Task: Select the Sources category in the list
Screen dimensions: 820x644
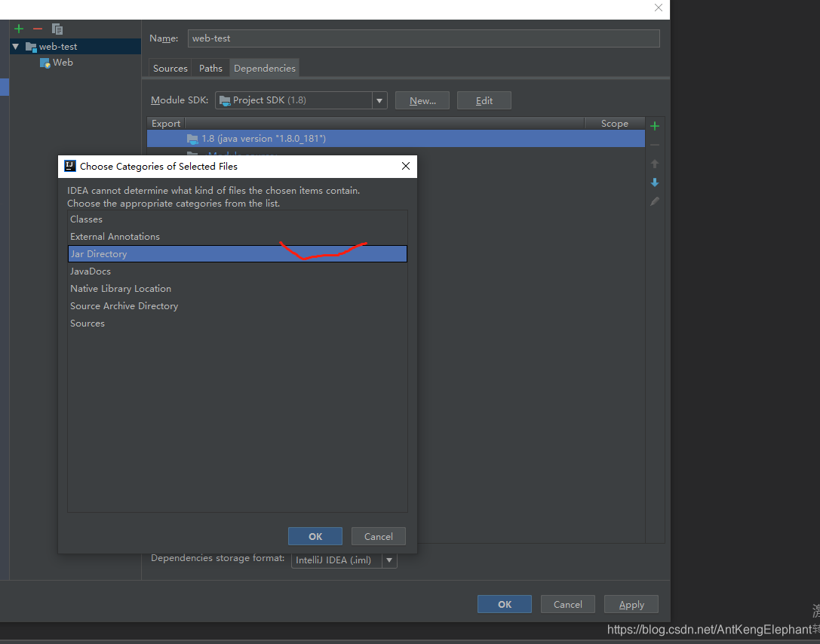Action: tap(238, 323)
